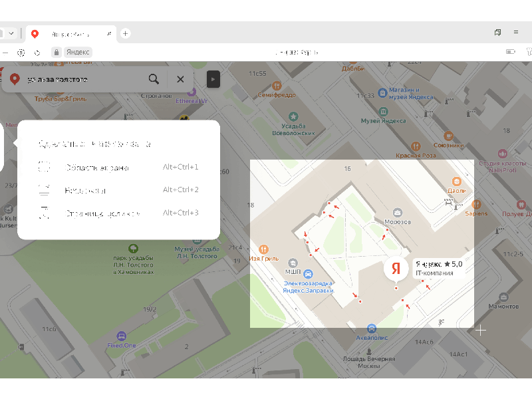Click the building number '11с55' label
Image resolution: width=532 pixels, height=399 pixels.
coord(257,74)
